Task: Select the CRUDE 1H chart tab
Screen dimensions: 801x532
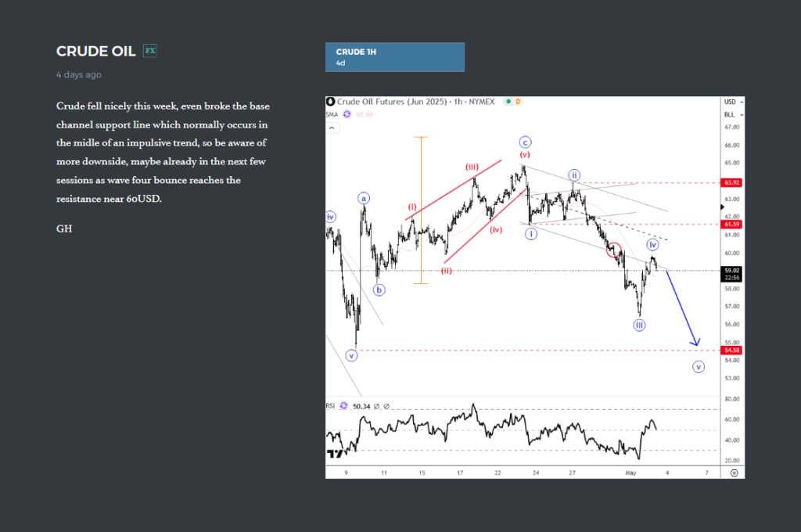Action: click(395, 57)
